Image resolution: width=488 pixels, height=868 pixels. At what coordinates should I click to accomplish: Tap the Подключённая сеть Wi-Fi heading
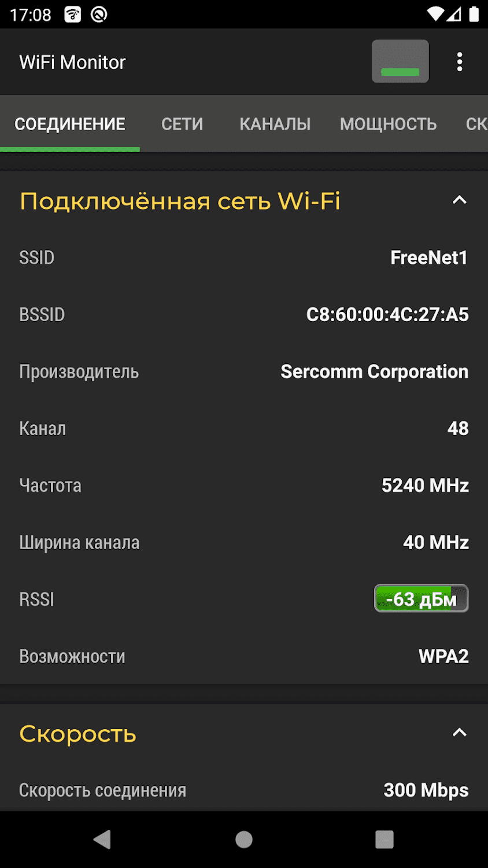180,201
